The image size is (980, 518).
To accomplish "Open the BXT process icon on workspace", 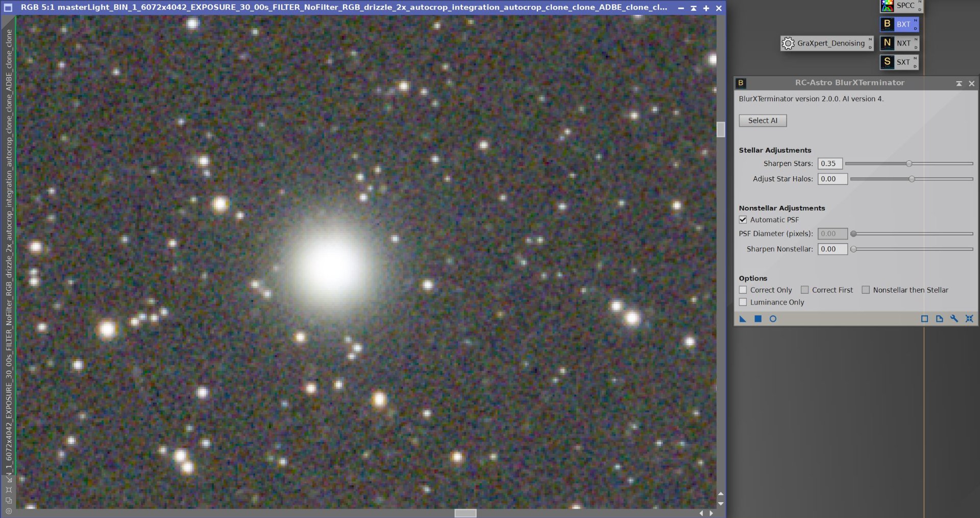I will pos(898,24).
